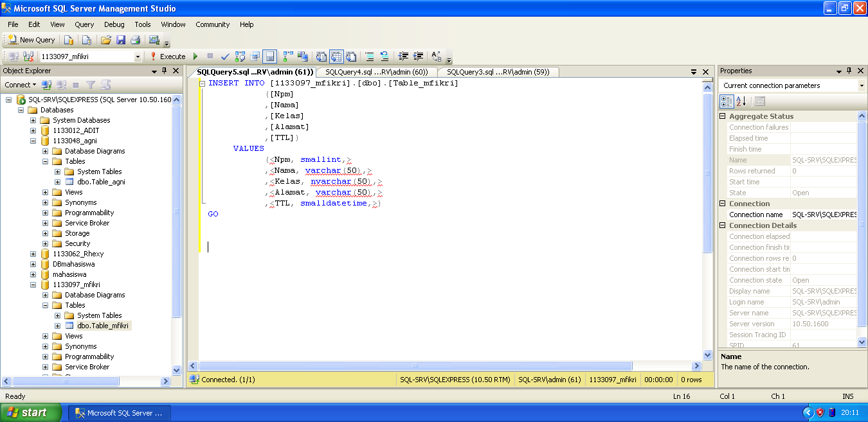This screenshot has width=868, height=422.
Task: Toggle the IntelliSense Enabled button
Action: point(270,57)
